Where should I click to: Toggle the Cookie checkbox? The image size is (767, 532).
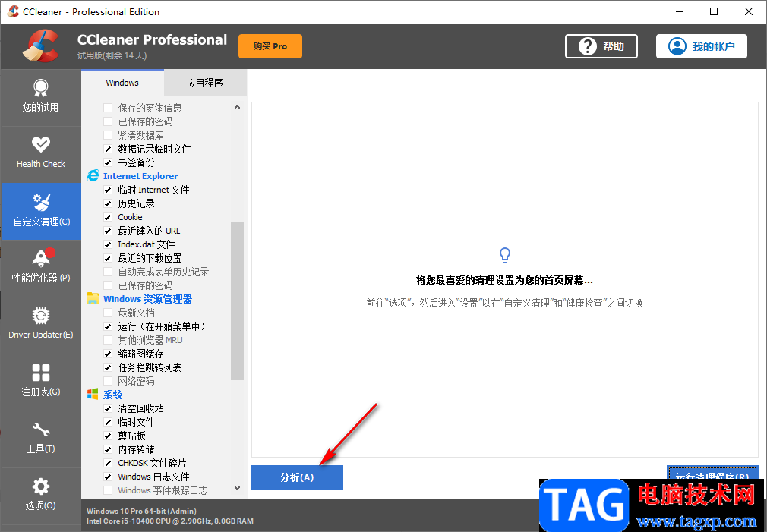[x=108, y=217]
